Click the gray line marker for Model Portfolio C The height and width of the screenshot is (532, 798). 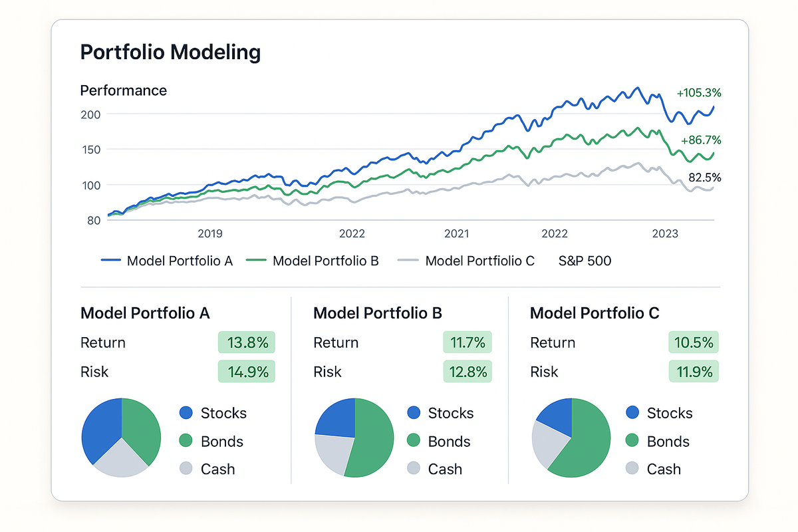[408, 261]
